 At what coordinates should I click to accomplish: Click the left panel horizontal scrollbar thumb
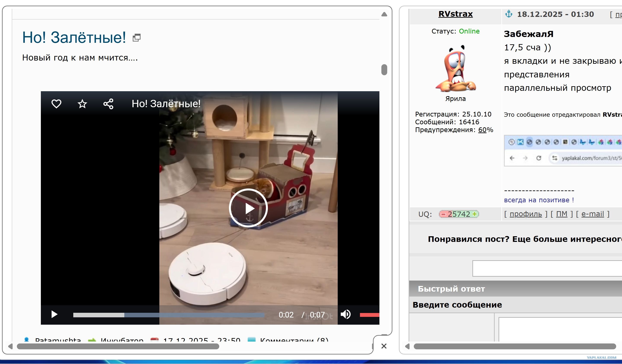click(118, 346)
